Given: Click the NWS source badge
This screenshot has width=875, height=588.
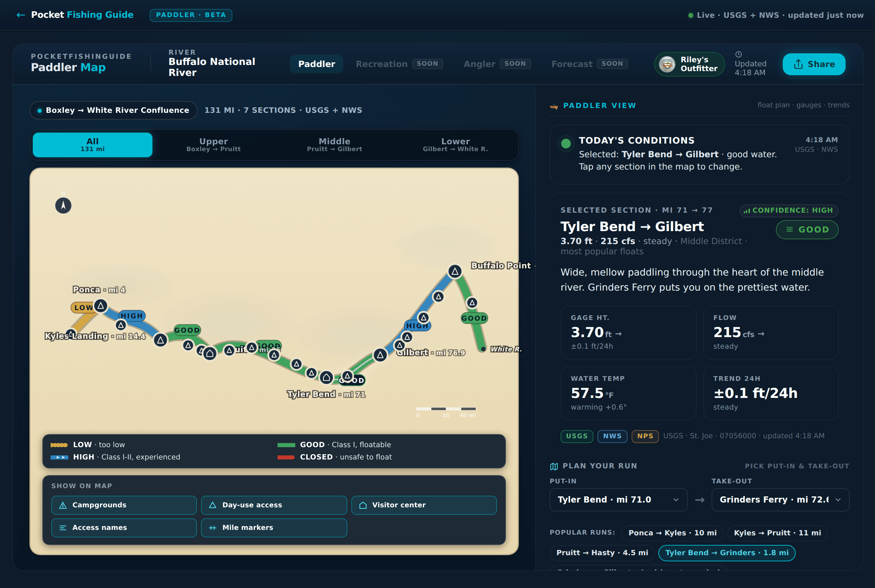Looking at the screenshot, I should tap(612, 436).
